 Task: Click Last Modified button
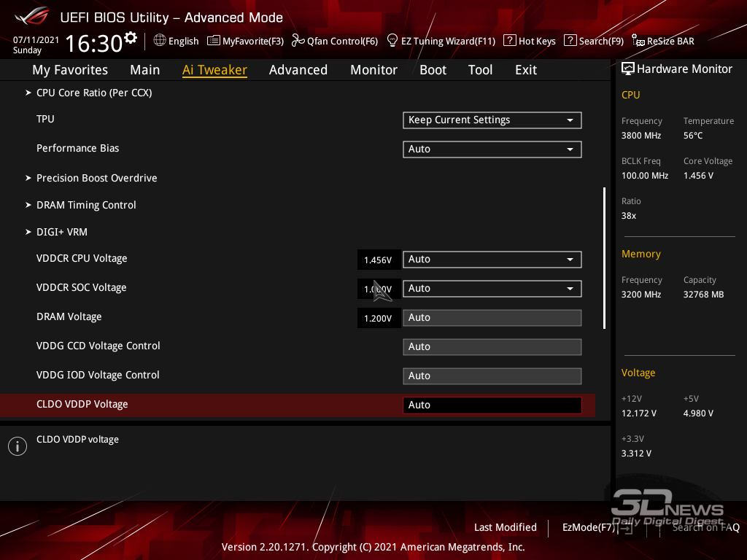tap(505, 527)
